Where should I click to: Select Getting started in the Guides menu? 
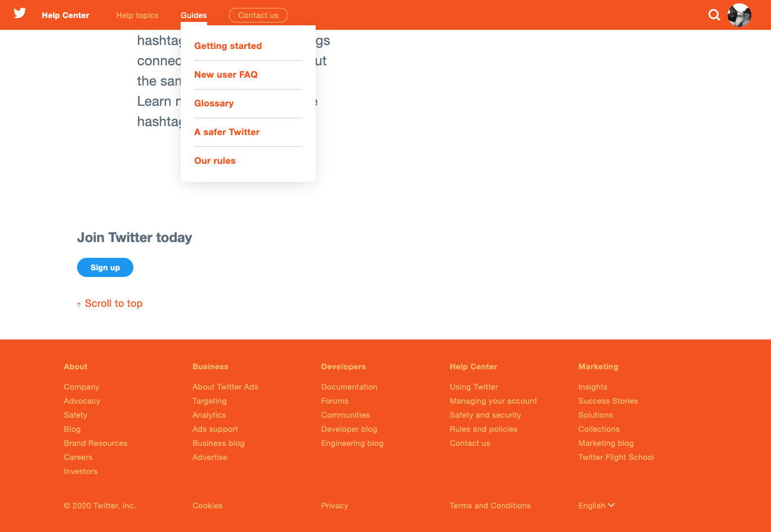tap(228, 46)
